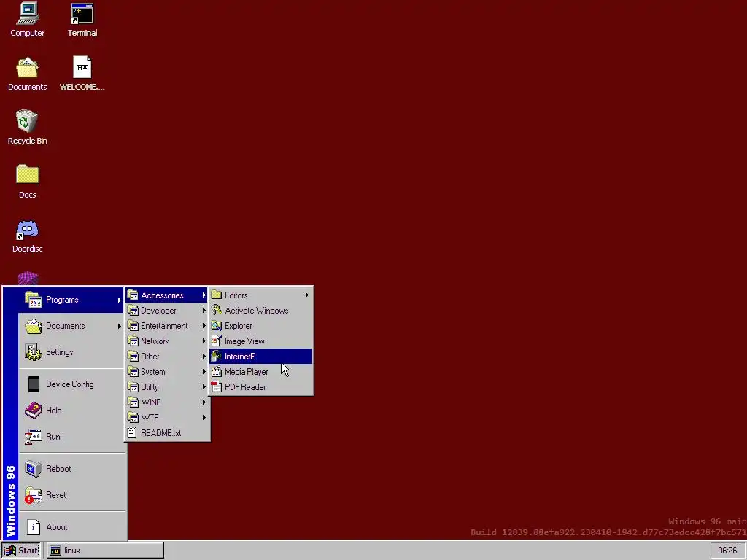Click the About info icon
Image resolution: width=747 pixels, height=560 pixels.
point(34,526)
